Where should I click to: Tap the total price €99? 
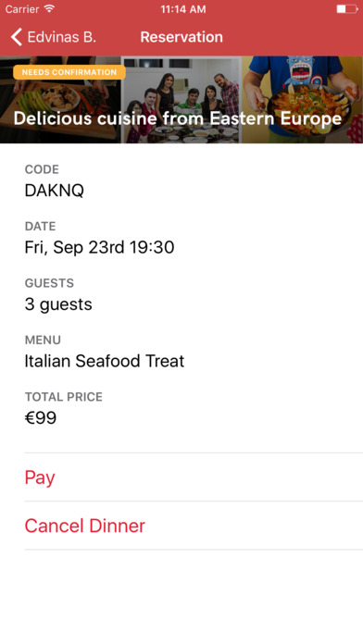41,418
